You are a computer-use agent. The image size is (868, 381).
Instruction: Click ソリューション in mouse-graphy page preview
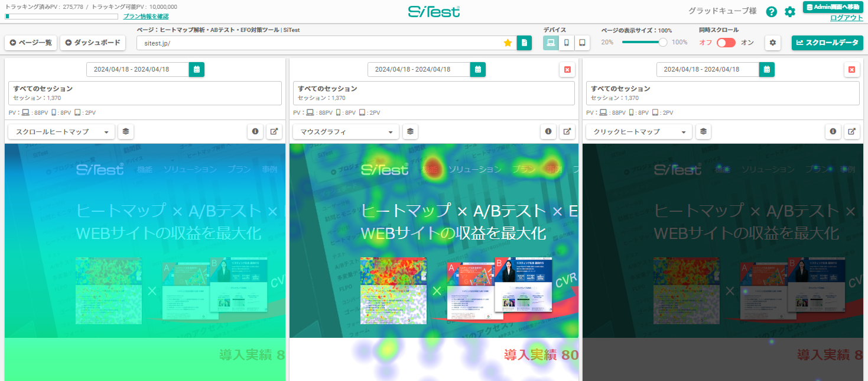pyautogui.click(x=475, y=169)
